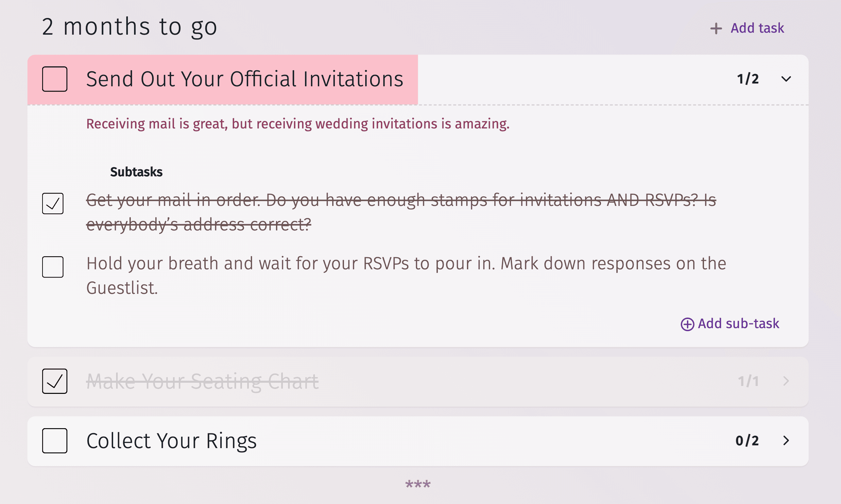Click the 1/2 subtask progress counter
841x504 pixels.
[747, 79]
